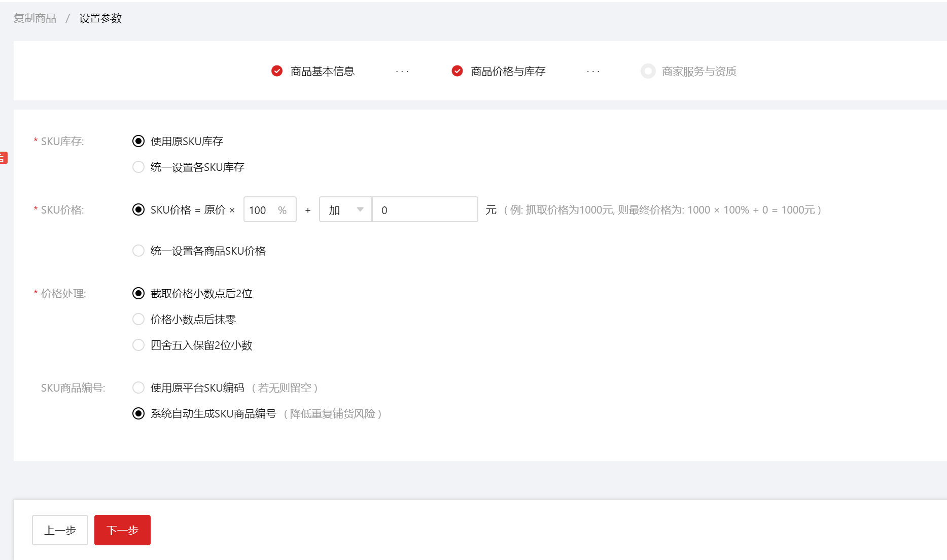The width and height of the screenshot is (947, 560).
Task: Go to 复制商品 breadcrumb link
Action: click(35, 18)
